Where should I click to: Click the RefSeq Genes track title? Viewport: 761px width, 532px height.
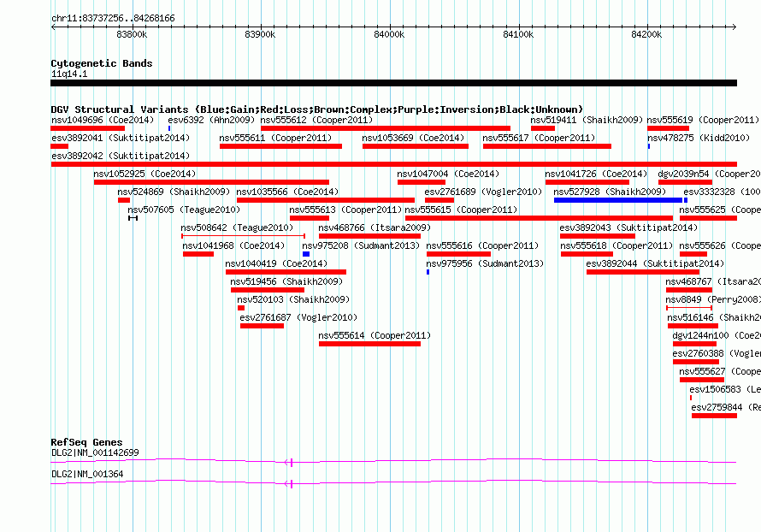point(87,442)
